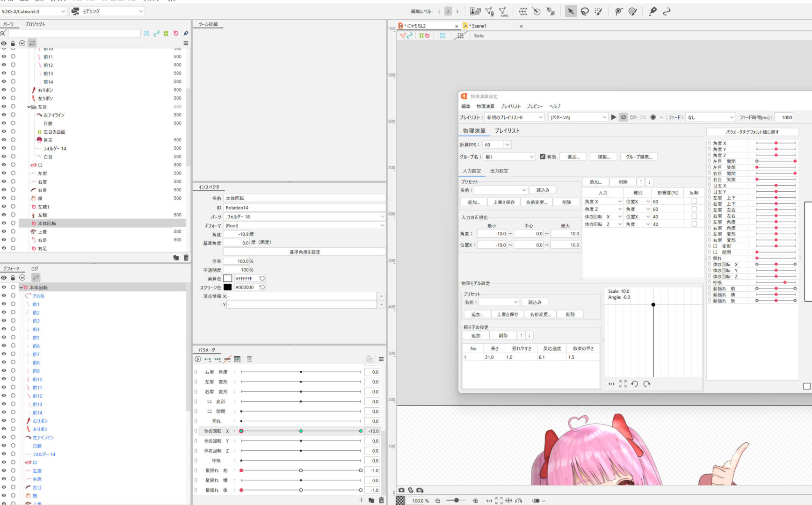Viewport: 812px width, 505px height.
Task: Open the プレイリスト 新規のプレイリスト0 dropdown
Action: (x=515, y=117)
